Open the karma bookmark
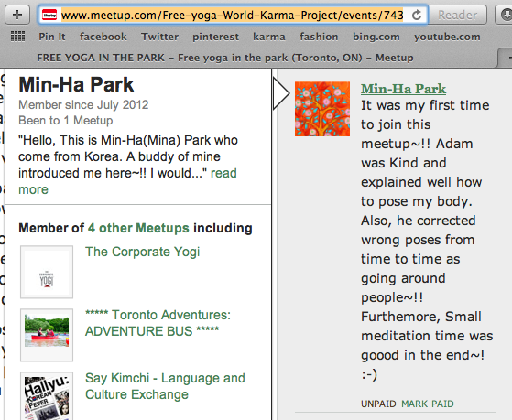Viewport: 512px width, 420px height. point(269,37)
